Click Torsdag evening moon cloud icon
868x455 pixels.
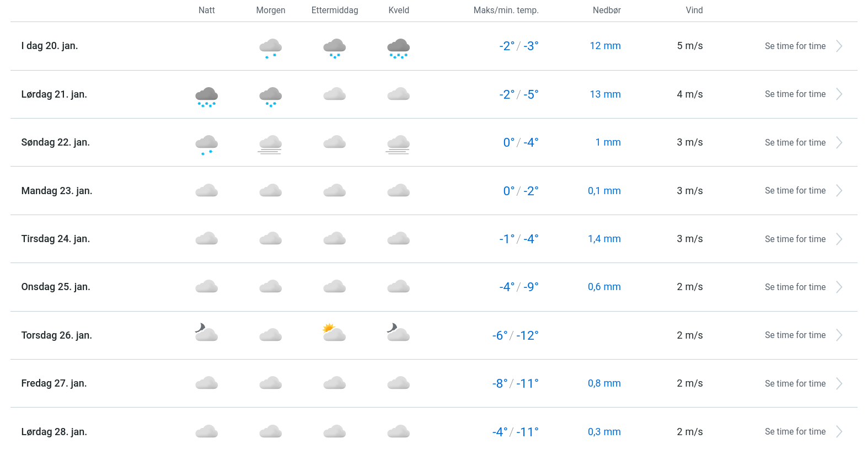point(398,333)
